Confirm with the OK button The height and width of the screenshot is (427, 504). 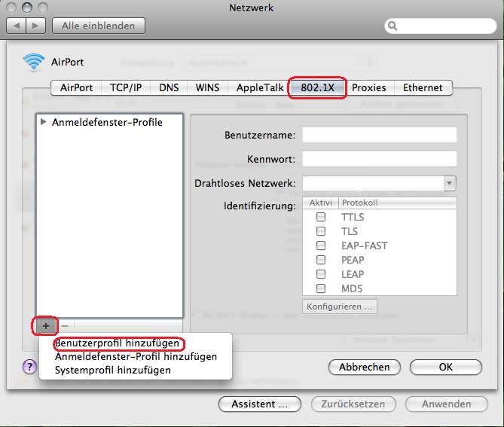tap(446, 367)
